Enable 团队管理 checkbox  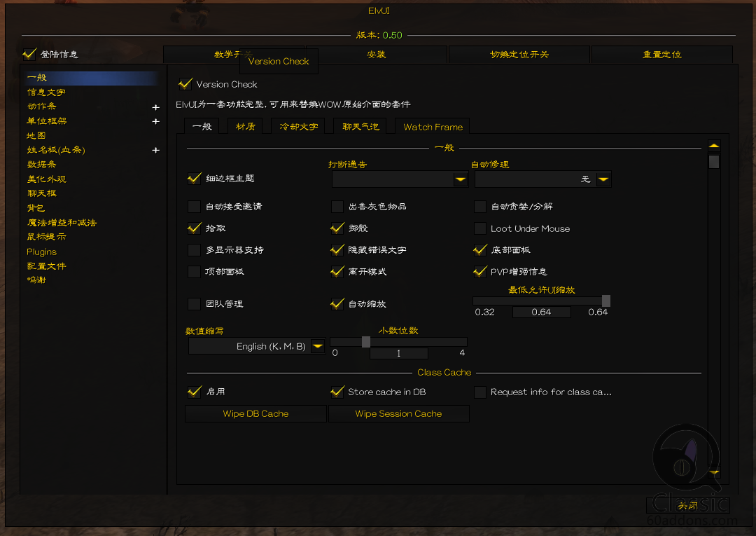tap(195, 304)
